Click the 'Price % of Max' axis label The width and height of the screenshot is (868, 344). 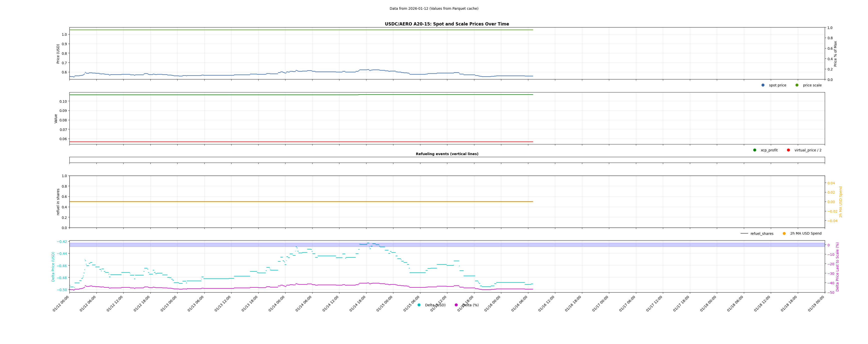coord(835,54)
